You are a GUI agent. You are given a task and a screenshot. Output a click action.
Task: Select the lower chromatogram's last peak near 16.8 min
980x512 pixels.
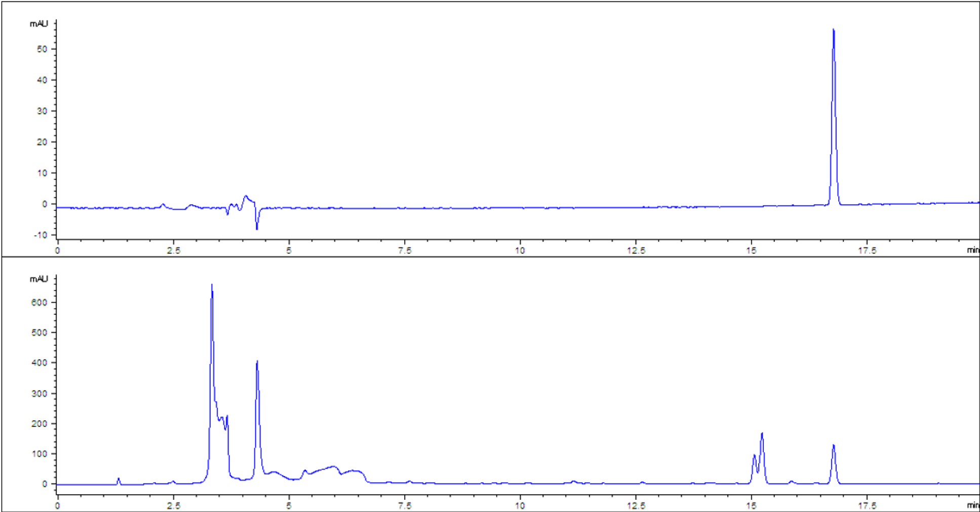(x=833, y=447)
